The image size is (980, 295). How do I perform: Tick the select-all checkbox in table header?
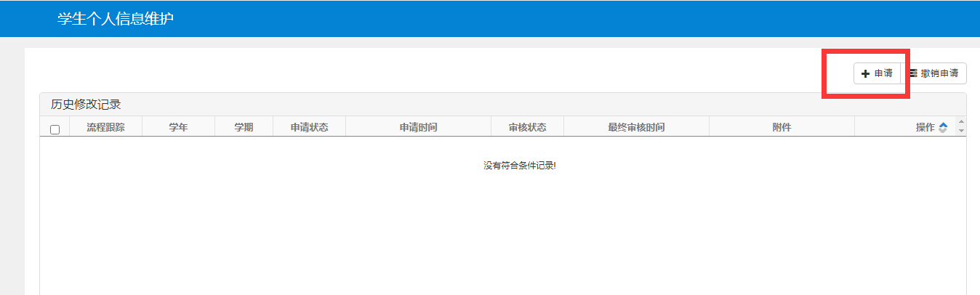[55, 129]
